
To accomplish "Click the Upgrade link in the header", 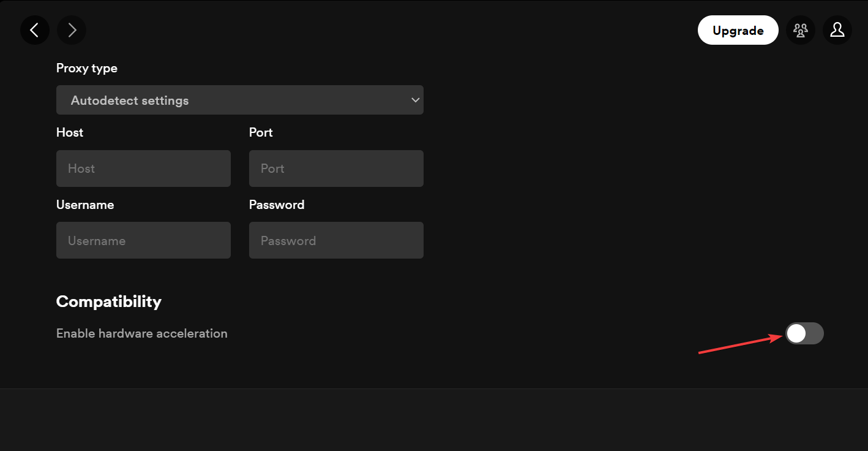I will pyautogui.click(x=738, y=30).
